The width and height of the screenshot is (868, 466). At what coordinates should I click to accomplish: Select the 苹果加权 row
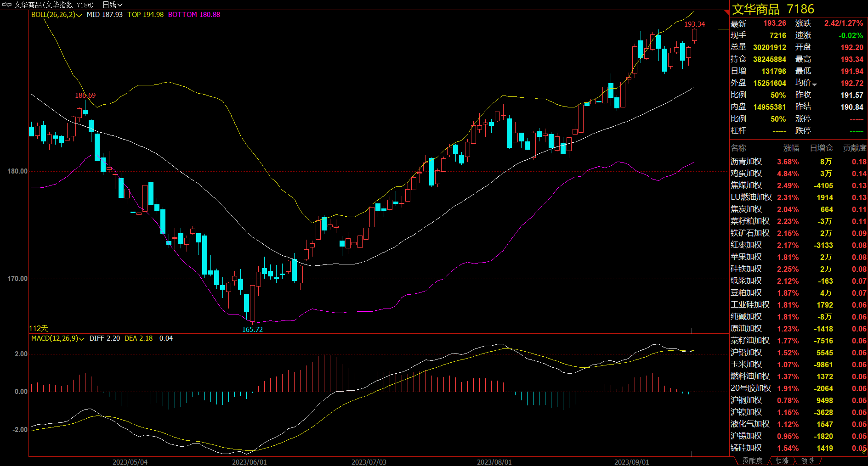pos(799,257)
